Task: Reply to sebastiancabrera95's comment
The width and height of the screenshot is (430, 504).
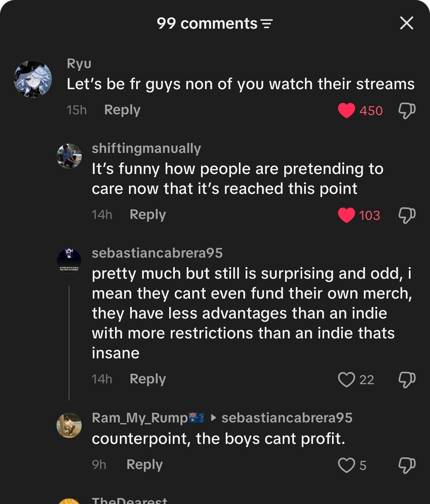Action: [148, 379]
